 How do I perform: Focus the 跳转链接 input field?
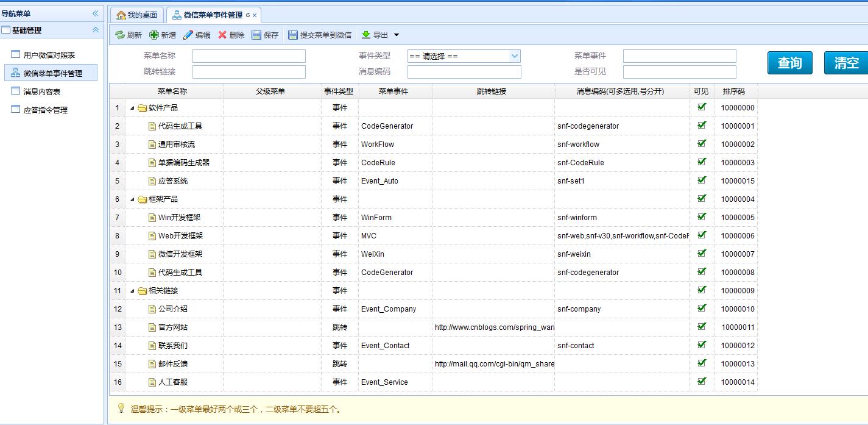[249, 72]
